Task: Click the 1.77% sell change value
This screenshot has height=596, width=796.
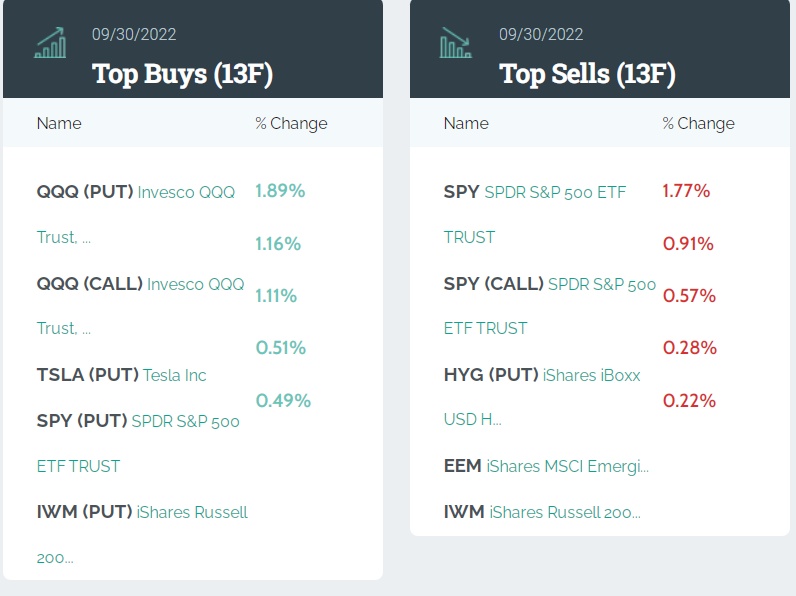Action: [x=686, y=190]
